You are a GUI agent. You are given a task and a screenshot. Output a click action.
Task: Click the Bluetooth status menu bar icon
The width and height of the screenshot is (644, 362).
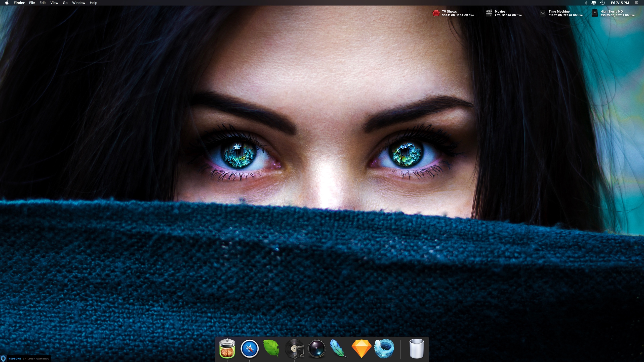pos(586,3)
